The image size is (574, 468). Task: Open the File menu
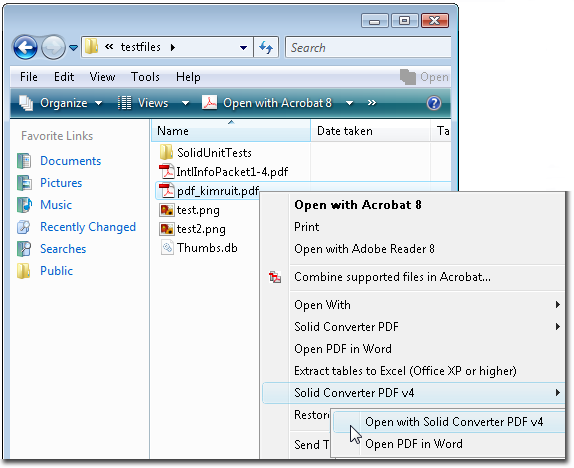coord(29,77)
